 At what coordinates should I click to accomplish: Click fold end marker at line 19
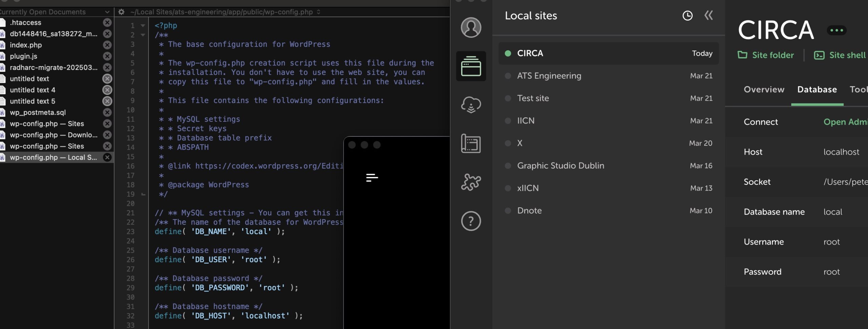coord(143,194)
